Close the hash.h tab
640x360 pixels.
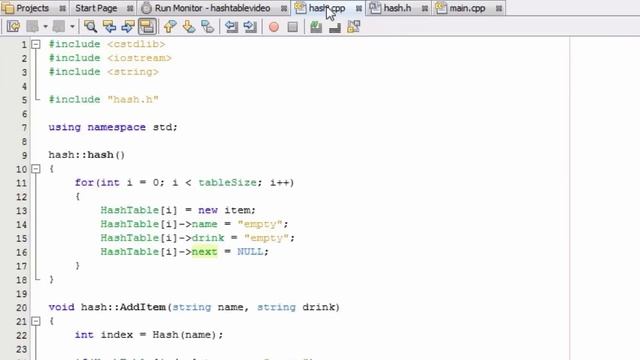424,8
